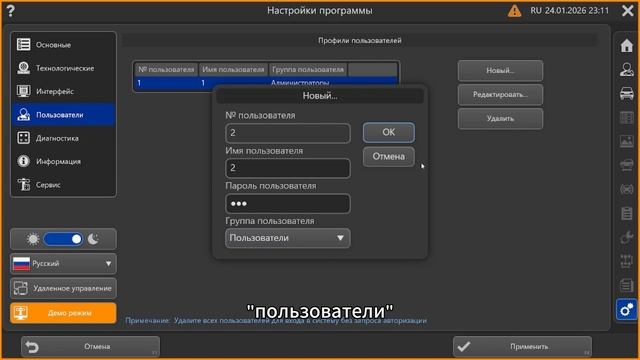Image resolution: width=640 pixels, height=360 pixels.
Task: Toggle the light/dark theme switch
Action: pos(63,239)
